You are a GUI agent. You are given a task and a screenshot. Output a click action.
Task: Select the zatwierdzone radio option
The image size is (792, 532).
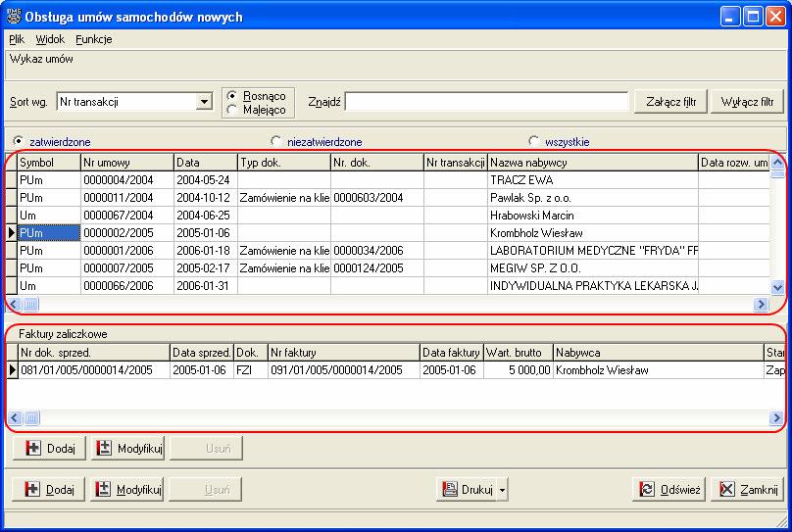(x=52, y=141)
